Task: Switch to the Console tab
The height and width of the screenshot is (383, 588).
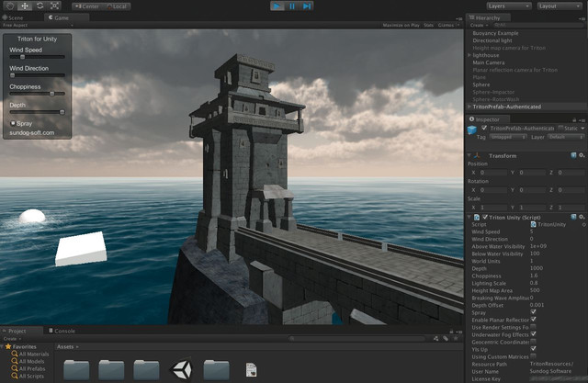Action: click(x=62, y=331)
